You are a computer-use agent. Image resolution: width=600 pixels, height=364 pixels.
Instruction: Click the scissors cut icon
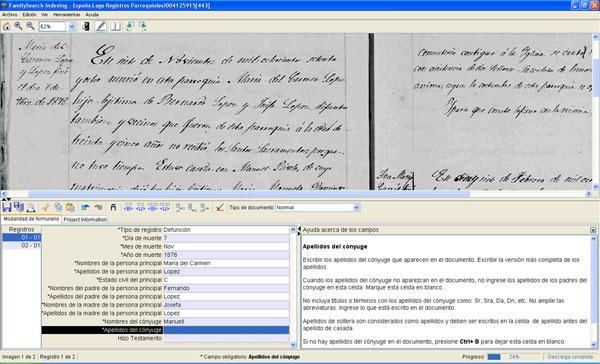point(46,207)
